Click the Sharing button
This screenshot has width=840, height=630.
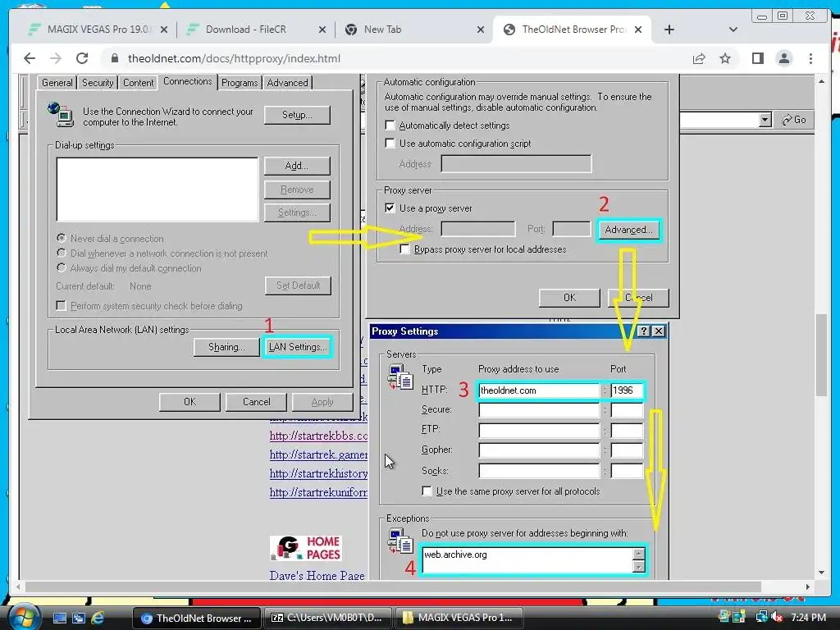click(x=226, y=347)
